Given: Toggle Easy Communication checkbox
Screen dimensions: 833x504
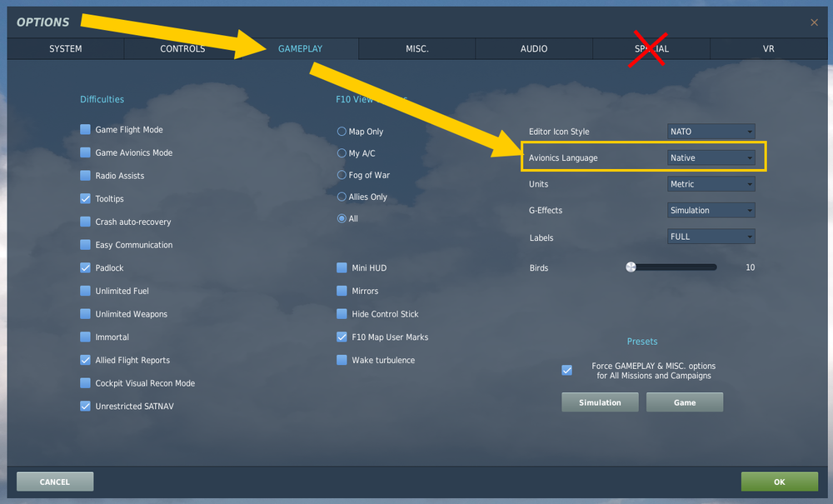Looking at the screenshot, I should point(85,245).
